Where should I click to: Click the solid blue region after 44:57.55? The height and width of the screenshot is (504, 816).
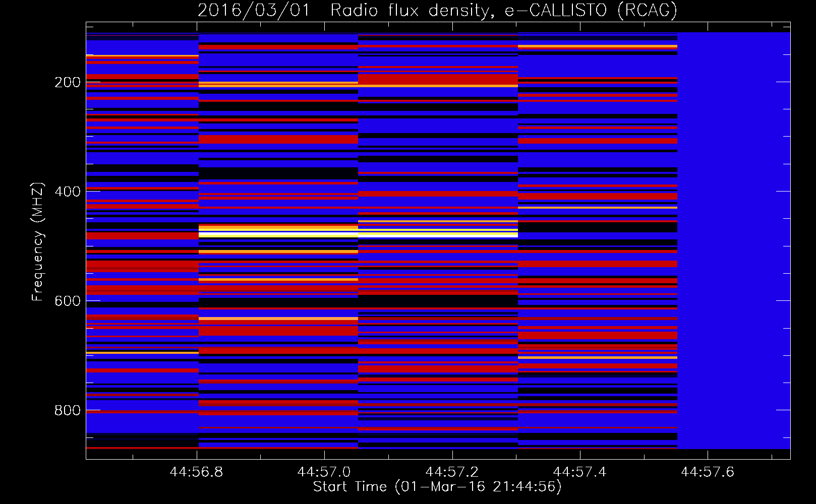click(x=734, y=240)
